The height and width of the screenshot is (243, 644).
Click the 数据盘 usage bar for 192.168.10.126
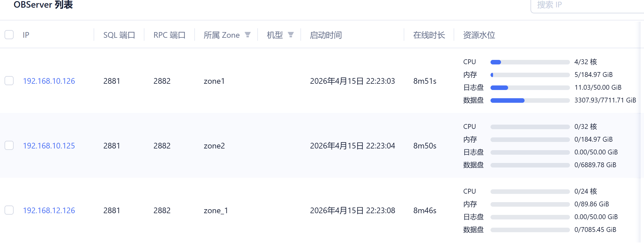(530, 100)
